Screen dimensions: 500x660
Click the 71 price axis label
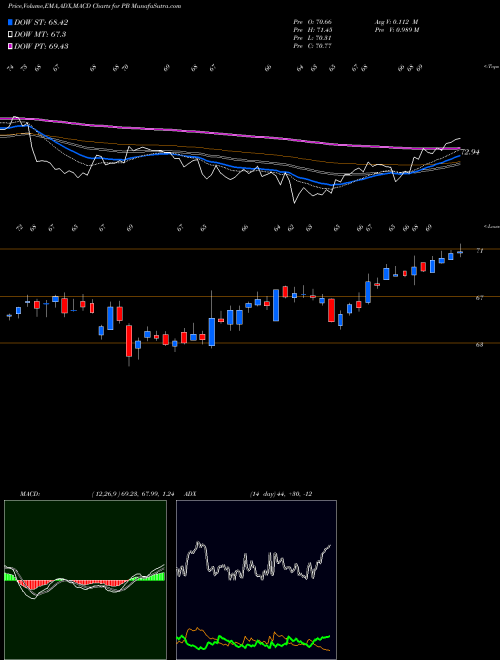[479, 250]
